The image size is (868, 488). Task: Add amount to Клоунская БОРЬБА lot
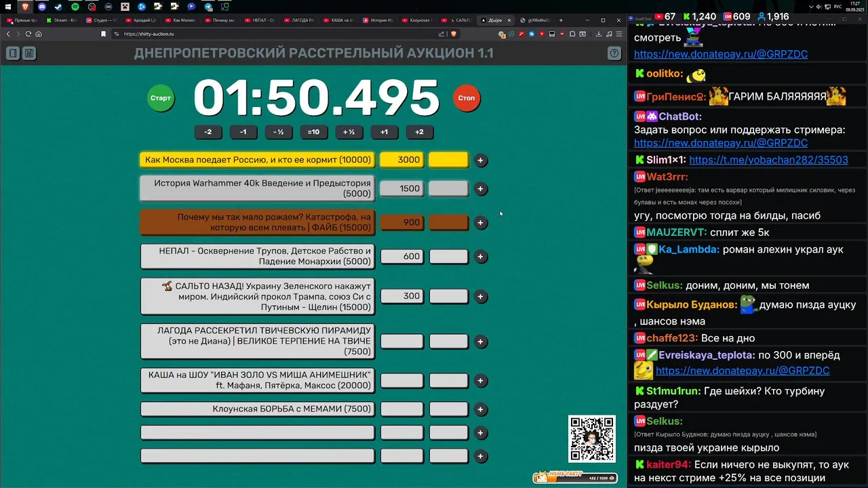[x=481, y=409]
